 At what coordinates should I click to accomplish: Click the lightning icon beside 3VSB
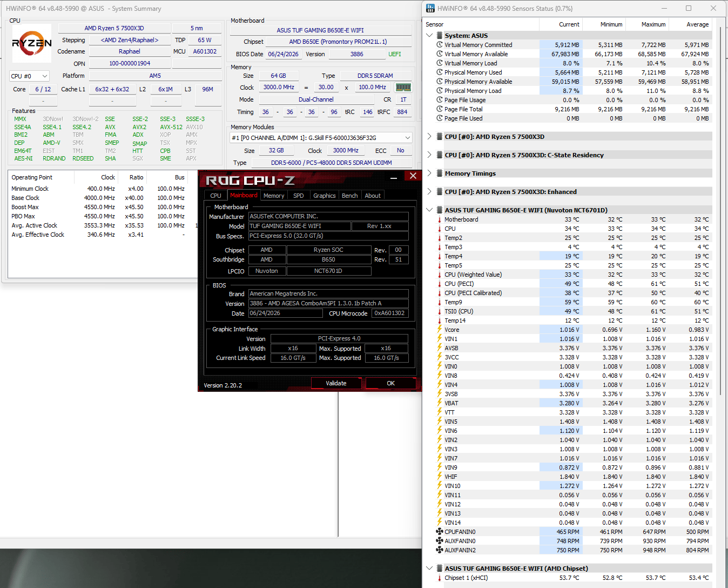tap(440, 393)
